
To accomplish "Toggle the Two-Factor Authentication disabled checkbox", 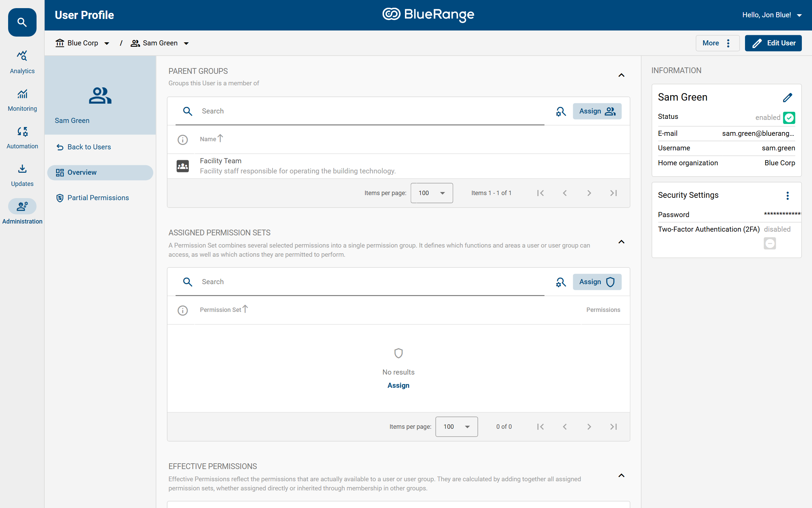I will [x=770, y=243].
